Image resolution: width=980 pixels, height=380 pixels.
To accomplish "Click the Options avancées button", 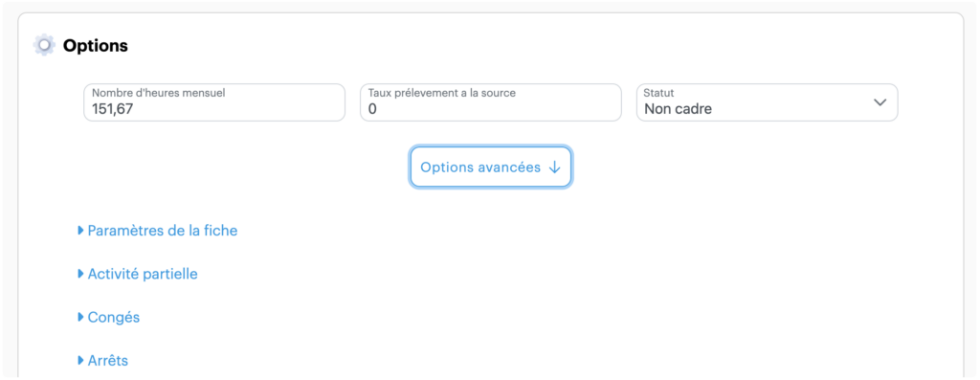I will (x=491, y=167).
